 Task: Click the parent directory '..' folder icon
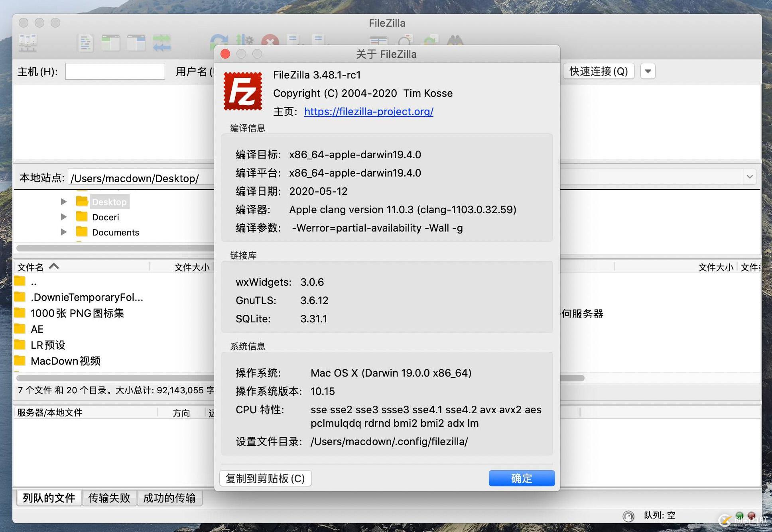click(20, 281)
